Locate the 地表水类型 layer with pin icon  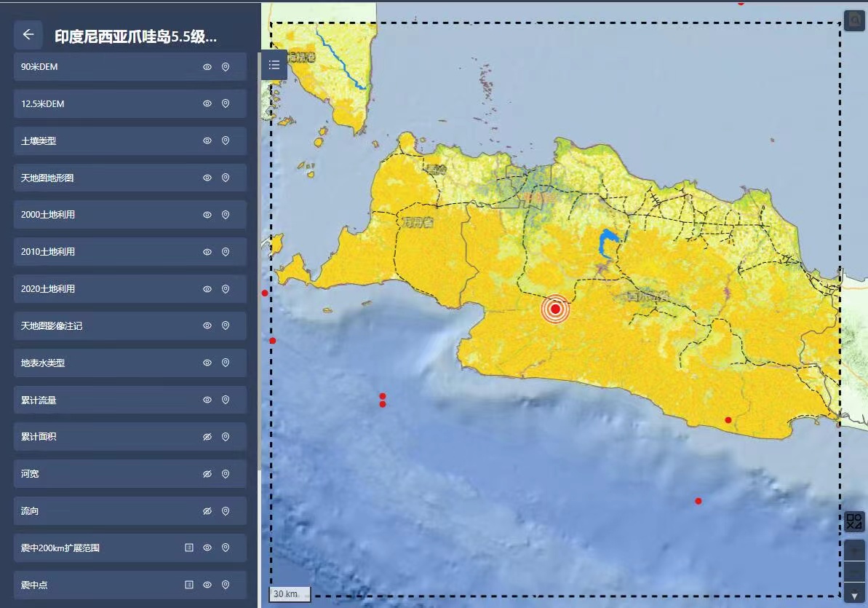coord(226,363)
